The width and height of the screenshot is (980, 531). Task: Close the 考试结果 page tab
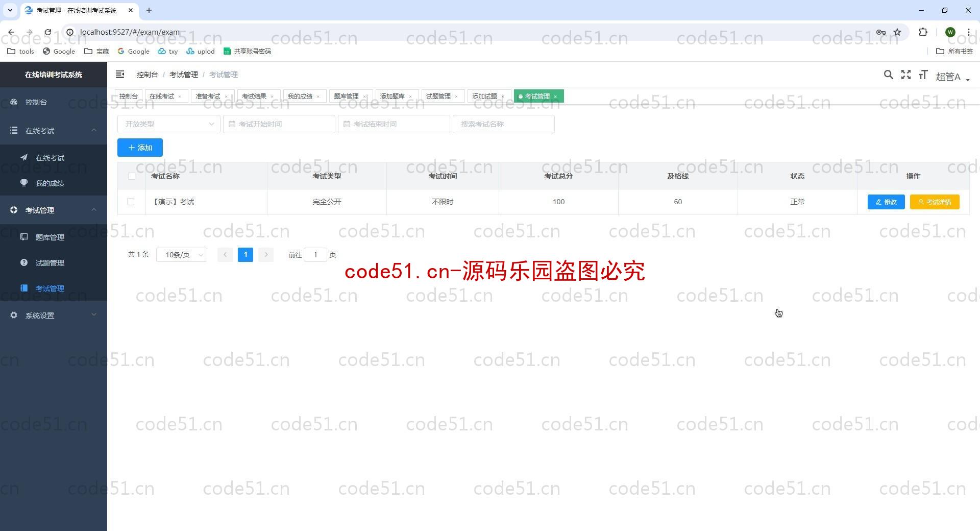pos(272,96)
